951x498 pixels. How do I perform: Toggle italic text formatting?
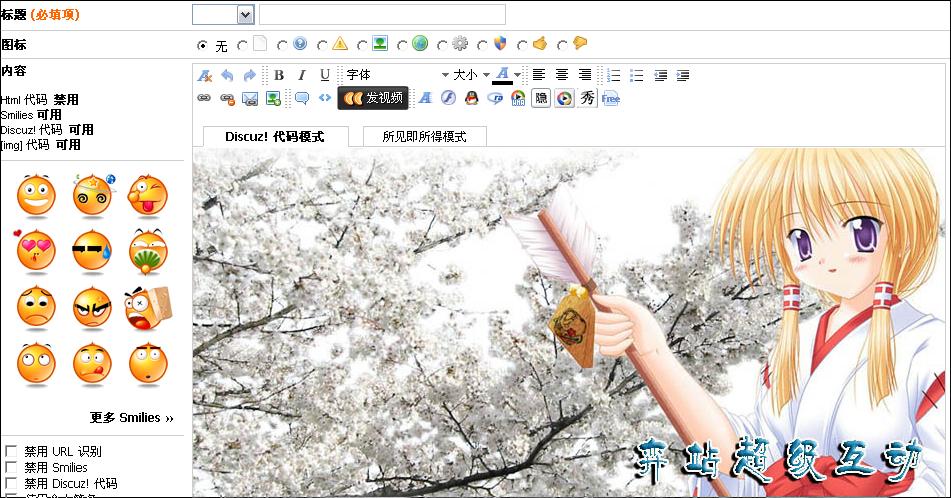[x=302, y=75]
